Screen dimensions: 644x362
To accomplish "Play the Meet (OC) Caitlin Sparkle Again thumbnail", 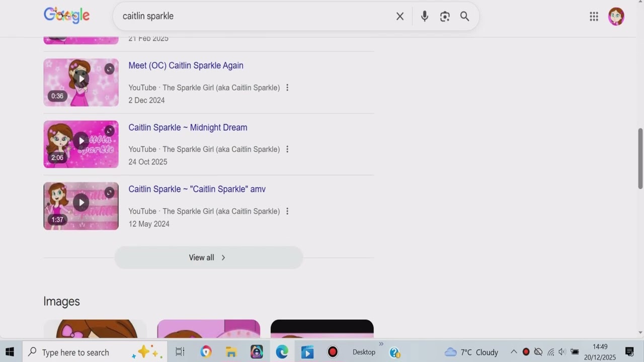I will pos(81,82).
